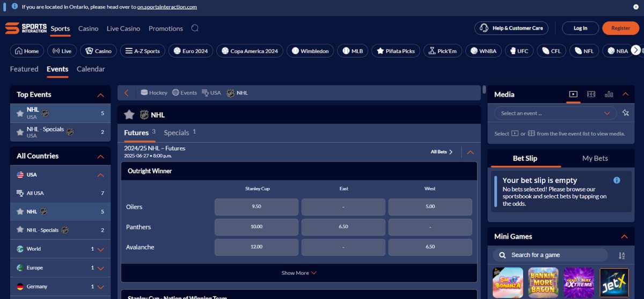The image size is (644, 299).
Task: Open the video stream media icon
Action: [573, 94]
